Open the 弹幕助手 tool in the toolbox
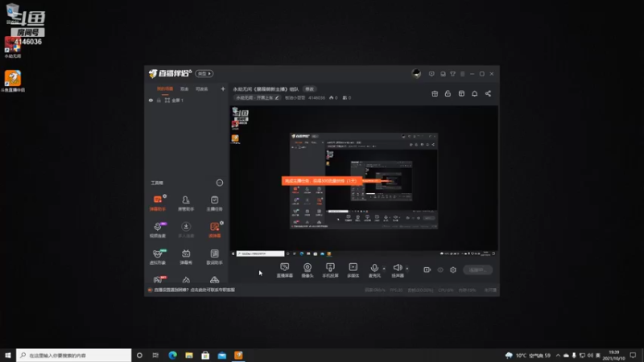The height and width of the screenshot is (362, 644). [x=157, y=203]
